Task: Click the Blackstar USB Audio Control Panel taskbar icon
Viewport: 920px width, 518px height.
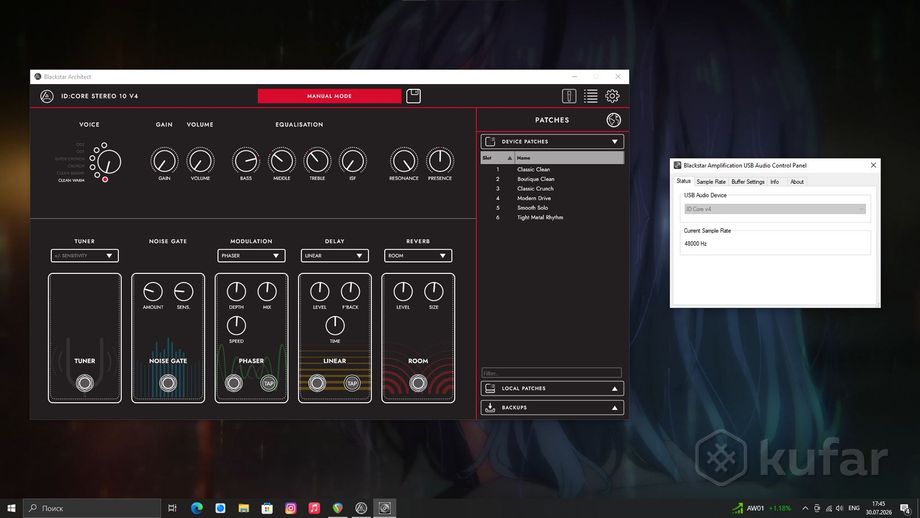Action: click(x=384, y=508)
